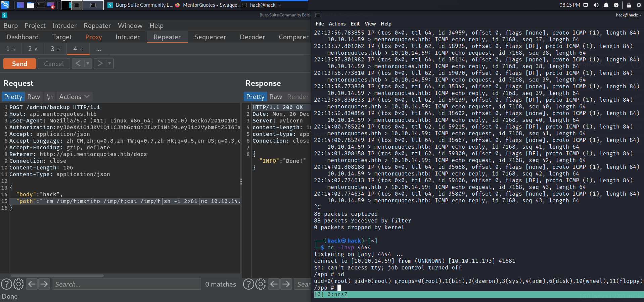
Task: Focus the MentorQuotes Firefox taskbar window
Action: click(208, 5)
